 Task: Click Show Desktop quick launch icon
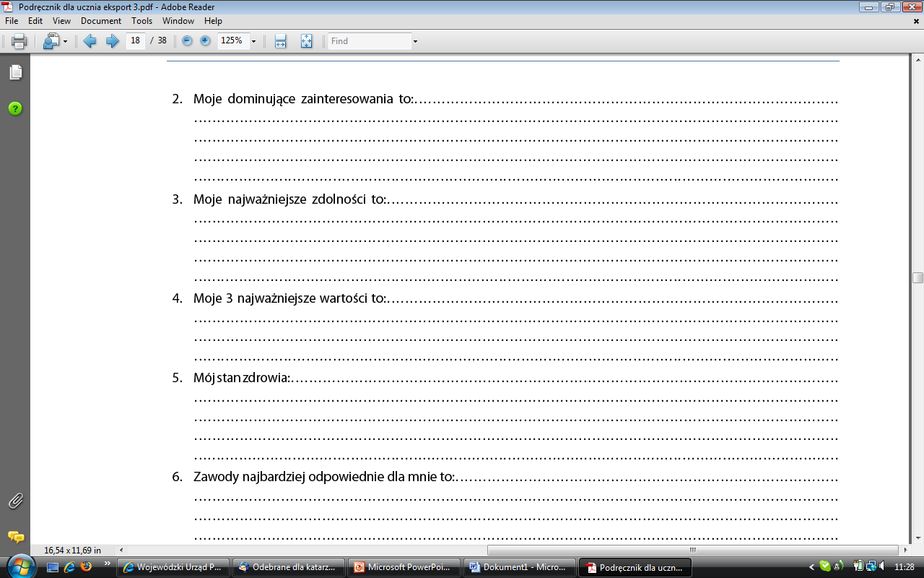(53, 567)
